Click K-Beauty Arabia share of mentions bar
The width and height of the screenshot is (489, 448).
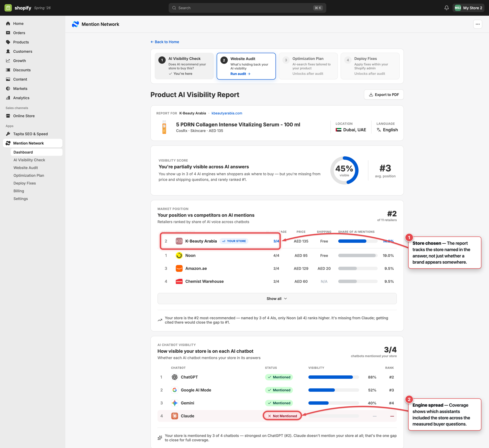(358, 241)
